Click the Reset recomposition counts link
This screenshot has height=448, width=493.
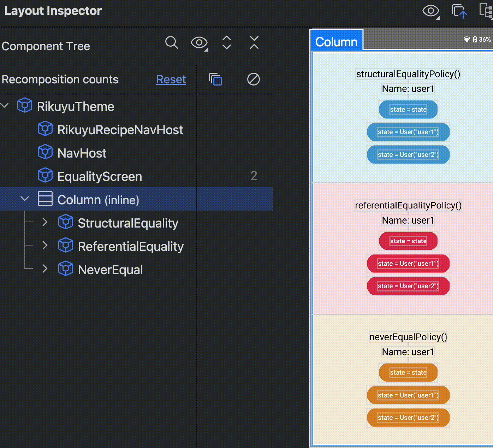click(171, 79)
